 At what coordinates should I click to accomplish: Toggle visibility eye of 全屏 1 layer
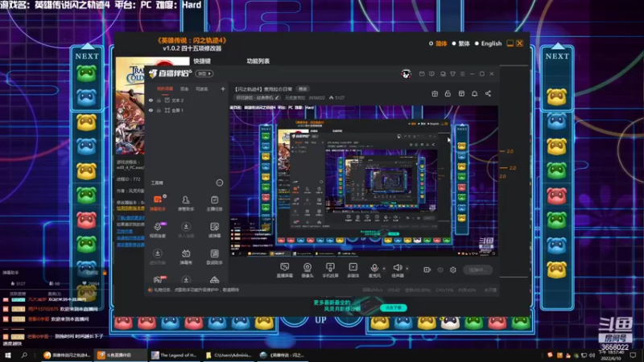[x=151, y=110]
